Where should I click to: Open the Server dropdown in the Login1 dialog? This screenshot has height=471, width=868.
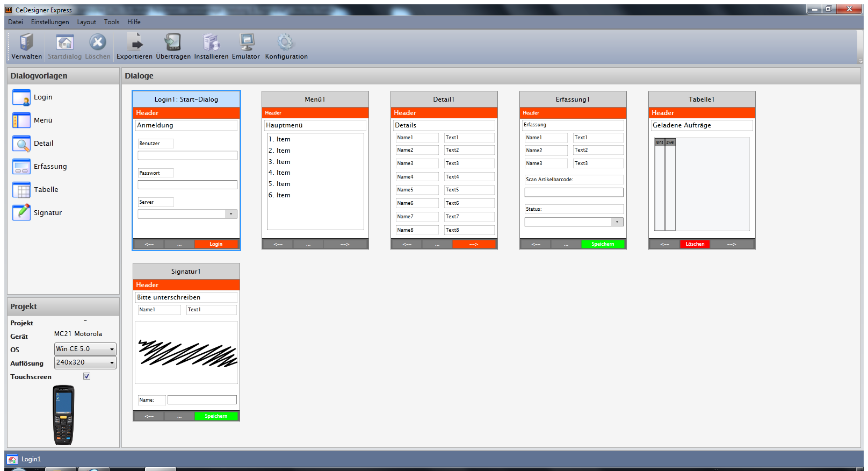231,214
